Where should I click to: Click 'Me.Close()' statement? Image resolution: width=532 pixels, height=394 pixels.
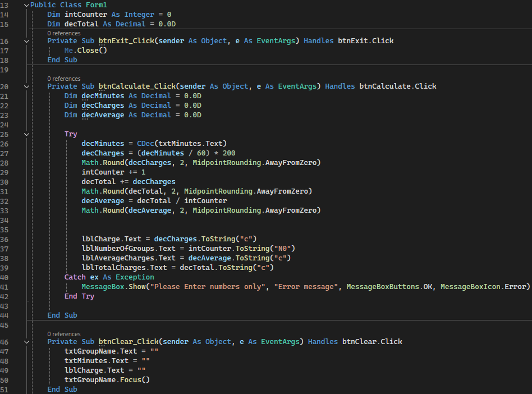tap(86, 51)
